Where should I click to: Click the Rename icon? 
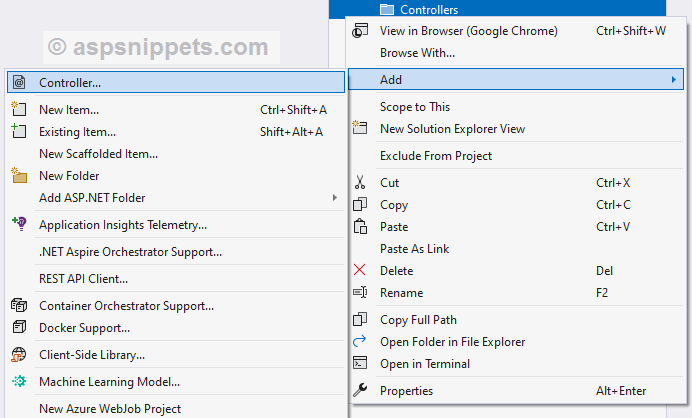point(360,292)
